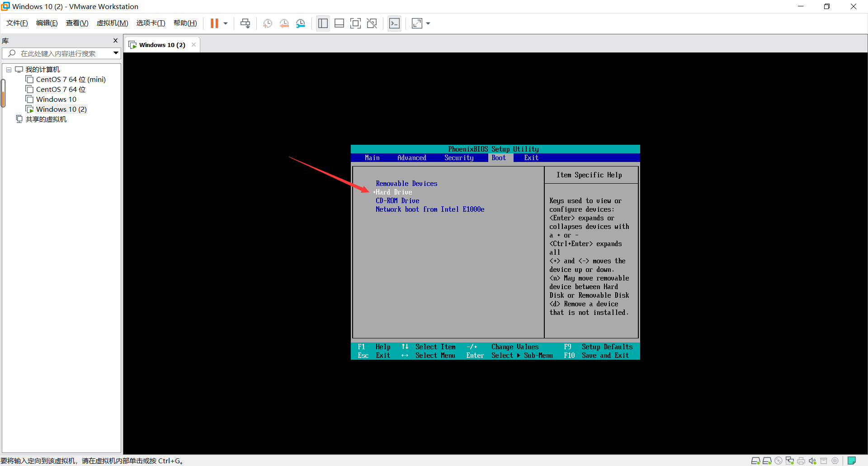Click the webcam device status icon

(x=835, y=461)
